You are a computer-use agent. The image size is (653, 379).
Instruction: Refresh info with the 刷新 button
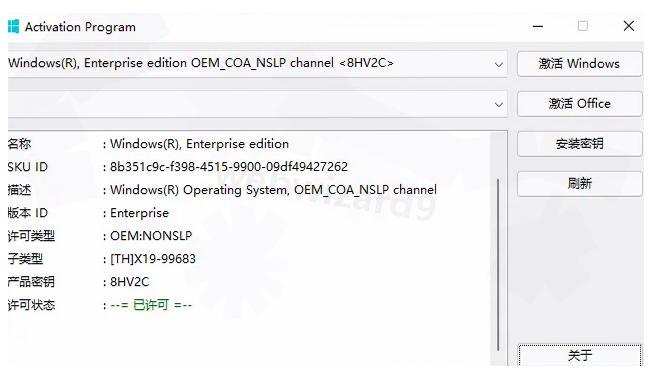click(x=579, y=184)
